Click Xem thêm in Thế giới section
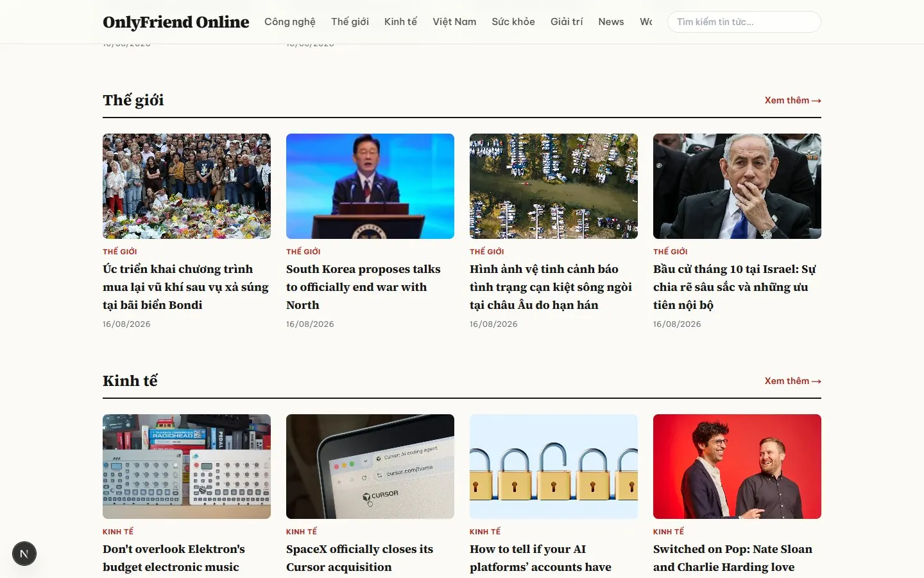924x578 pixels. coord(793,100)
